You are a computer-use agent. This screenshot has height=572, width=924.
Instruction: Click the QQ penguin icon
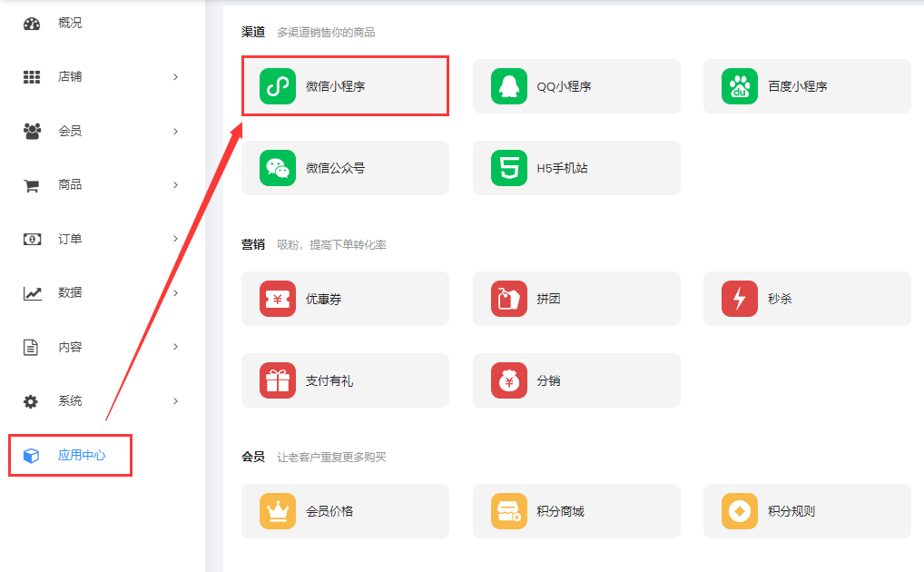click(509, 86)
